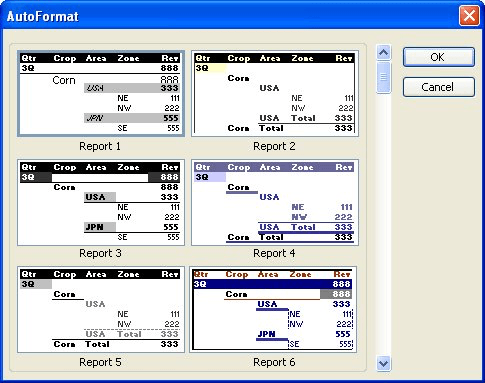
Task: Pick the Report 3 format thumbnail
Action: 101,203
